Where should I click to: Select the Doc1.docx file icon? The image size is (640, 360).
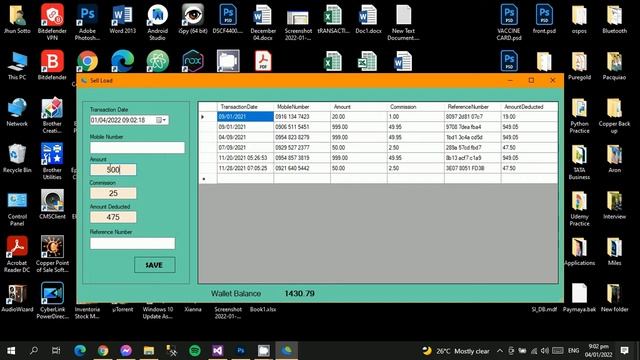coord(368,19)
